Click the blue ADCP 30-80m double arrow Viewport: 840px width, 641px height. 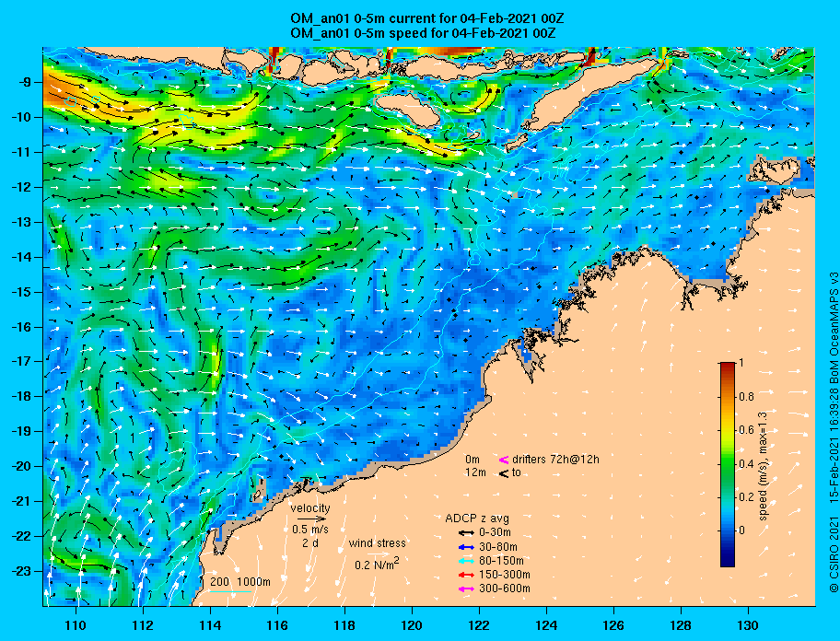point(467,547)
